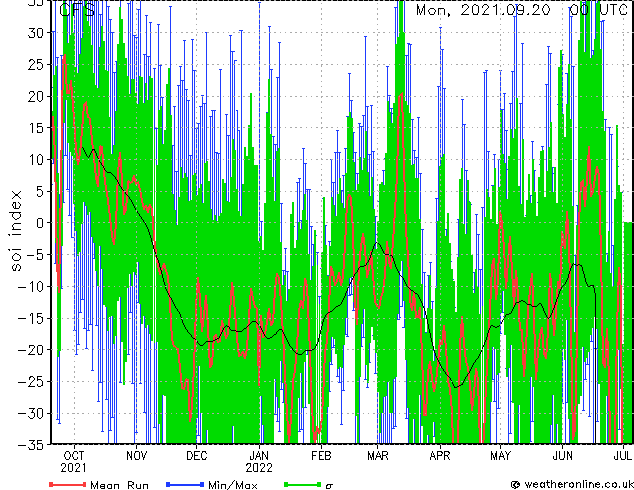Screen dimensions: 634x490
Task: Click the '-5' y-axis tick label
Action: click(35, 255)
